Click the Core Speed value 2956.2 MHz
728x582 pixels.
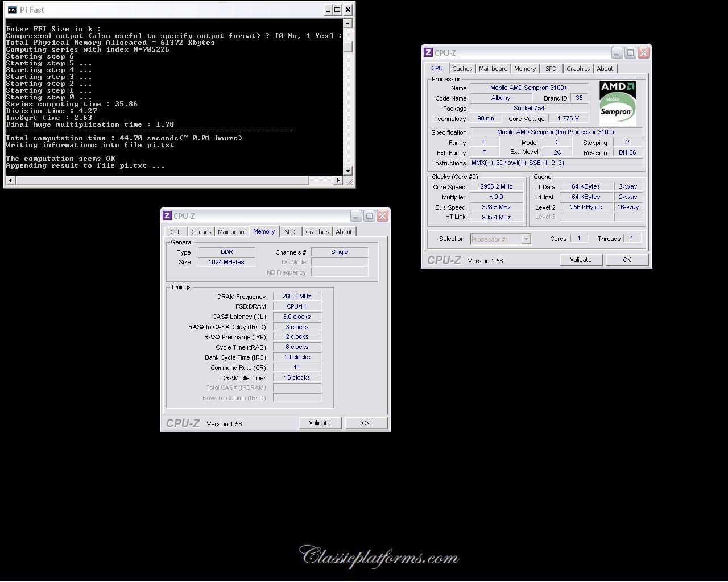click(497, 186)
